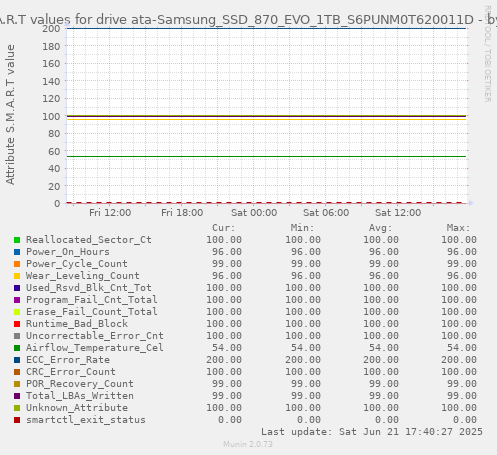Click the CRC_Error_Count brown swatch

17,372
